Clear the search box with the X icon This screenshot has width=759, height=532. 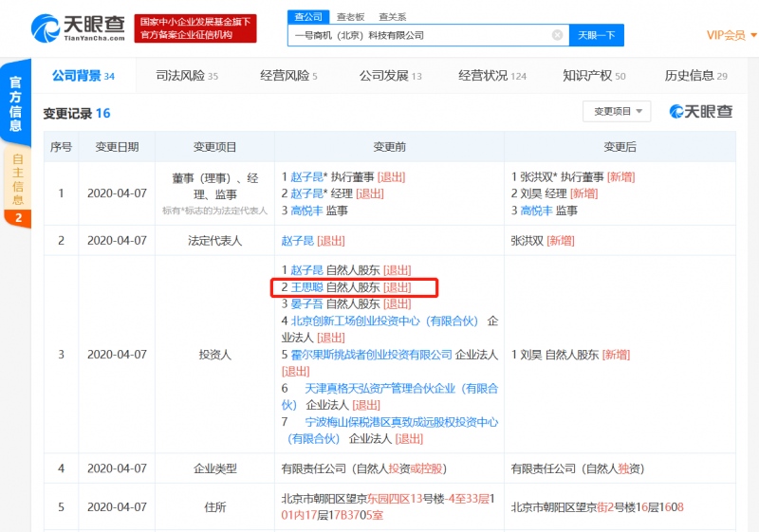point(557,35)
